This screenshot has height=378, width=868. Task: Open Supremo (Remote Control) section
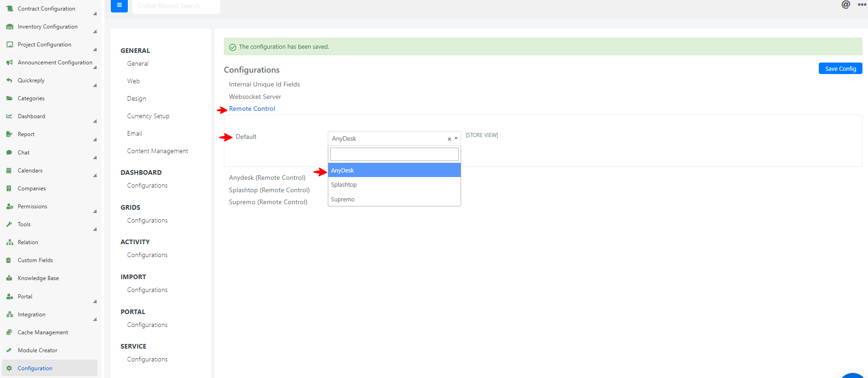(x=268, y=202)
